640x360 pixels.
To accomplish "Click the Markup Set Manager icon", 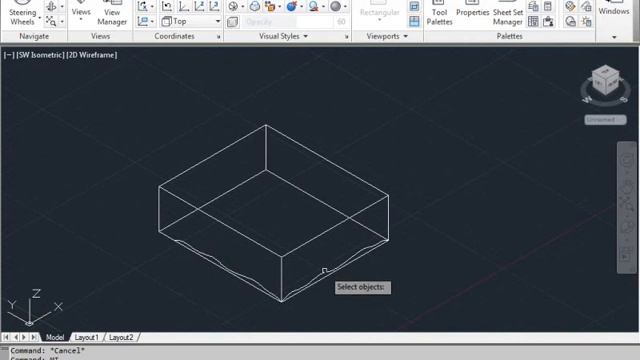I will tap(548, 21).
